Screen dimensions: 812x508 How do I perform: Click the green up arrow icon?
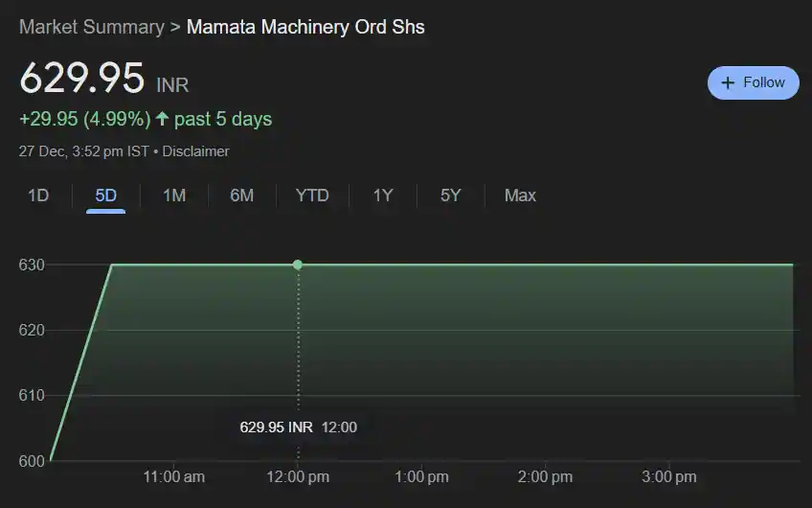(x=162, y=119)
